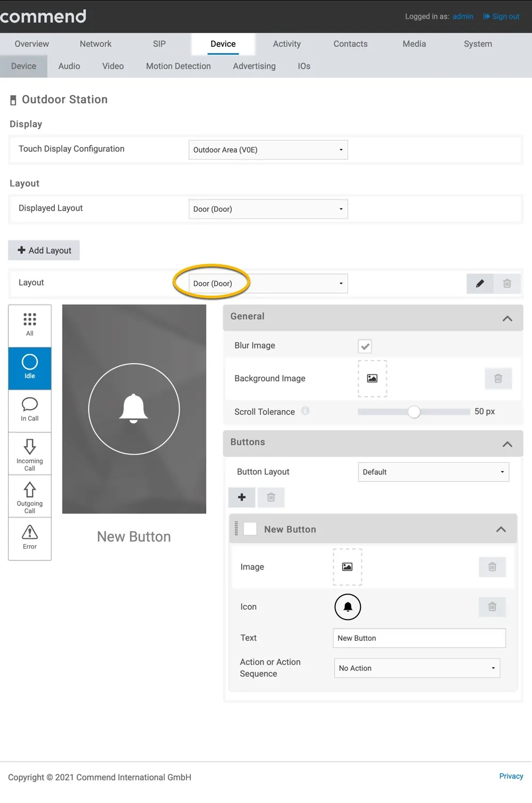Open the Incoming Call screen
Screen dimensions: 532x803
[x=30, y=454]
